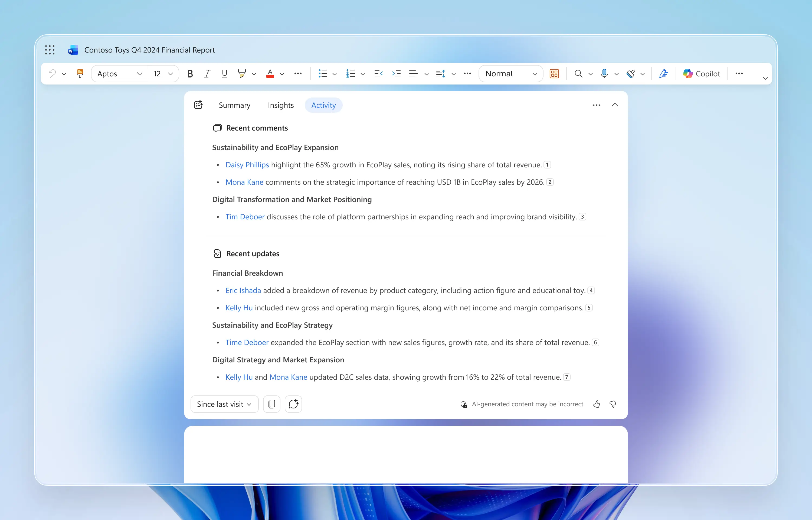Give thumbs down feedback
The image size is (812, 520).
[x=613, y=404]
